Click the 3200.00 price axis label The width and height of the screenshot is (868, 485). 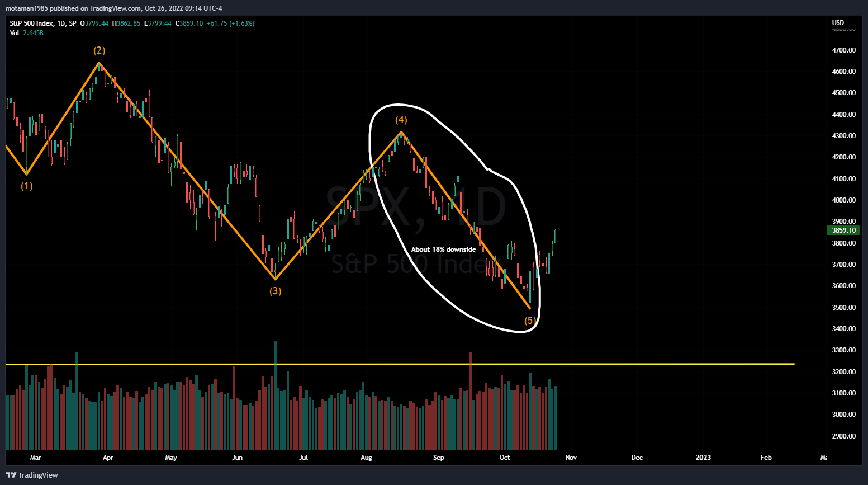click(843, 372)
